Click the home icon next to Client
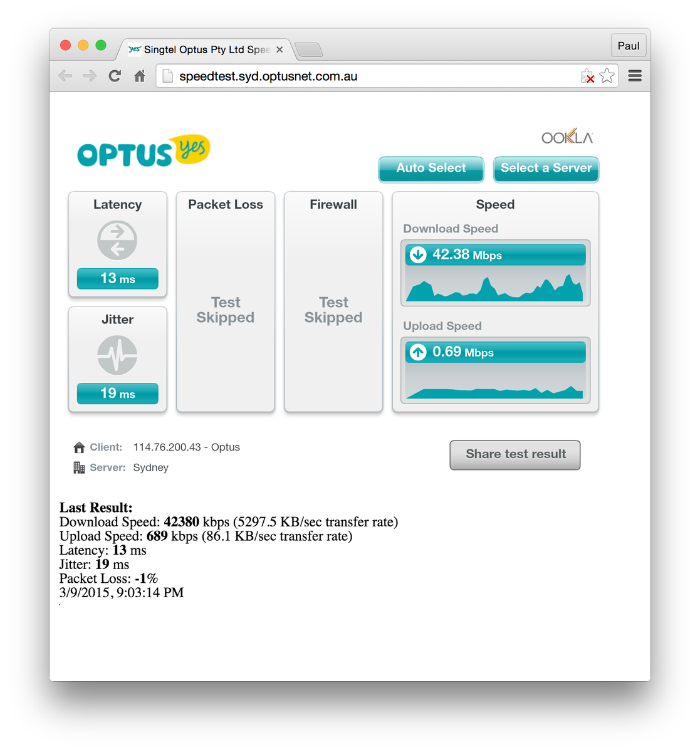 coord(80,447)
